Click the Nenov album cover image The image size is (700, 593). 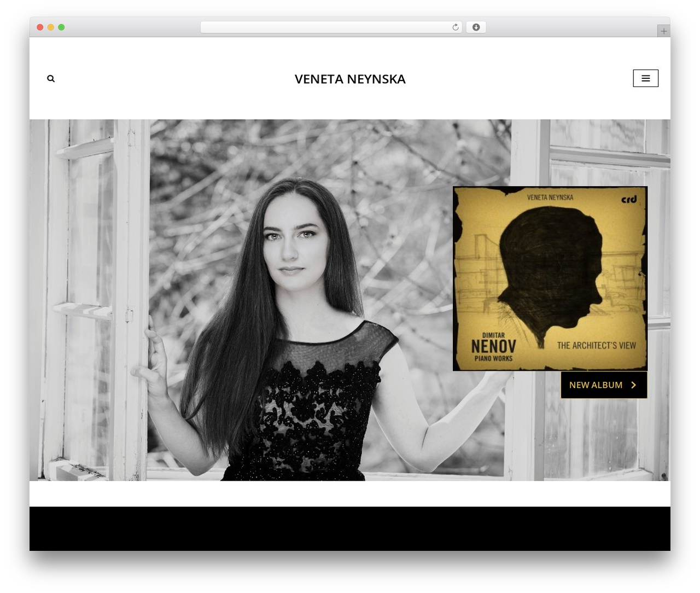point(550,278)
